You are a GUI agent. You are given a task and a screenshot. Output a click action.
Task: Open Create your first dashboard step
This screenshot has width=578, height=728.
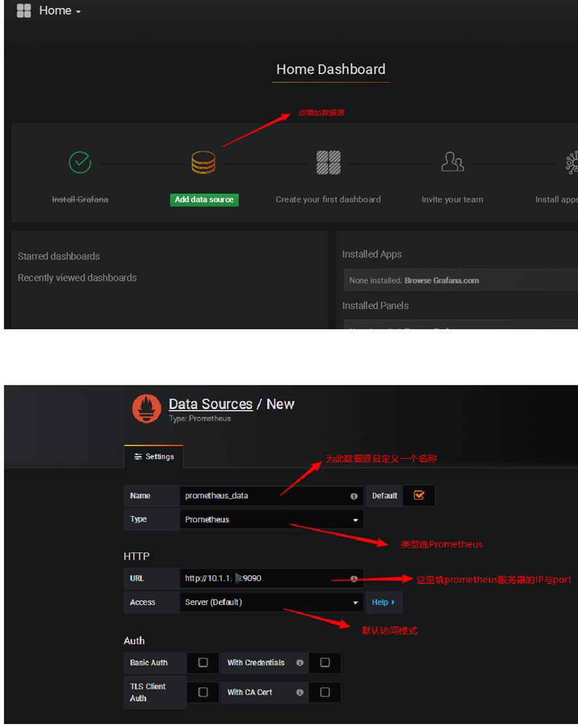tap(328, 199)
